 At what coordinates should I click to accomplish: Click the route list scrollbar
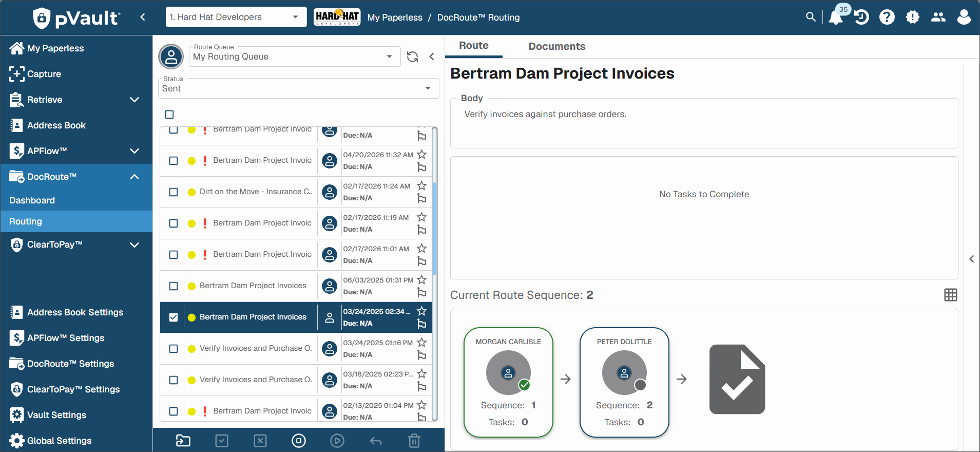(435, 229)
